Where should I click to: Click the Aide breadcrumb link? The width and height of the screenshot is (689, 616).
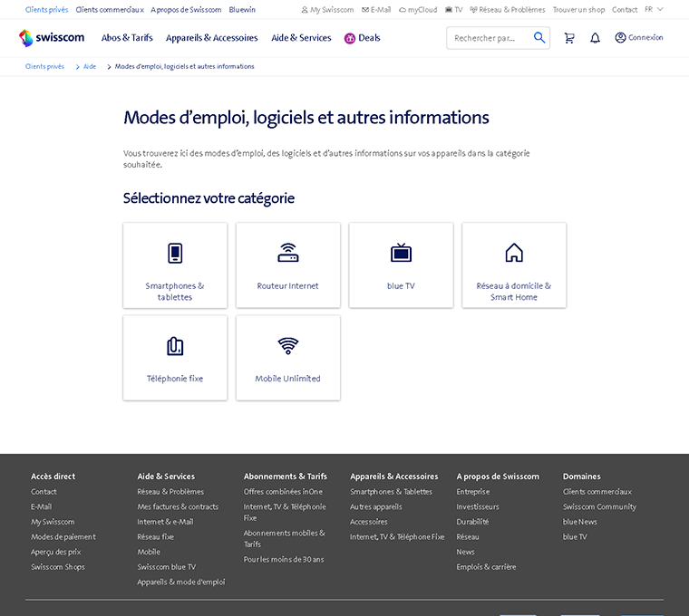tap(90, 66)
